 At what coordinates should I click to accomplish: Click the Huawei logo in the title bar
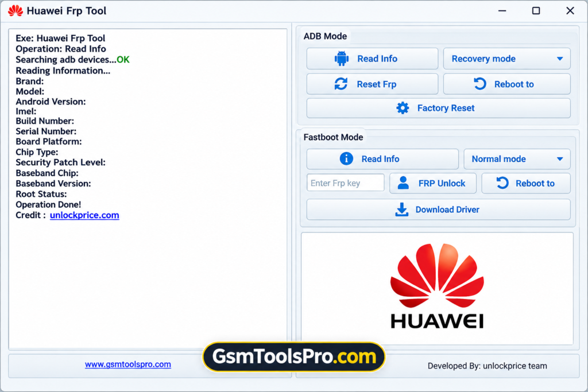click(16, 11)
